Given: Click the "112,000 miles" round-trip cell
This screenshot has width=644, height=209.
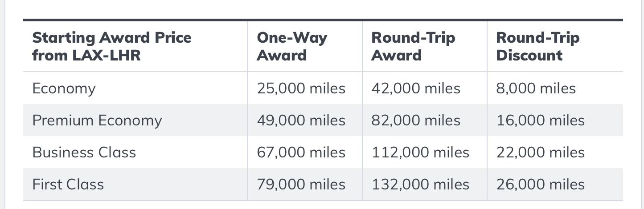Looking at the screenshot, I should click(420, 153).
